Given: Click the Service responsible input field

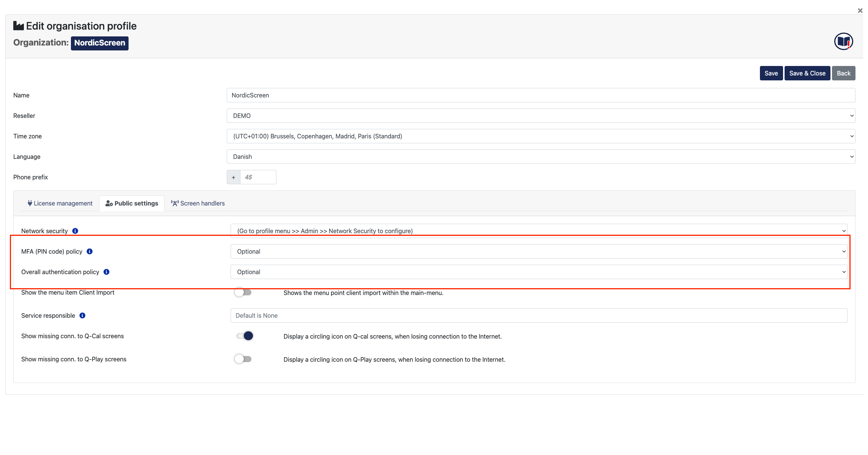Looking at the screenshot, I should (x=538, y=315).
